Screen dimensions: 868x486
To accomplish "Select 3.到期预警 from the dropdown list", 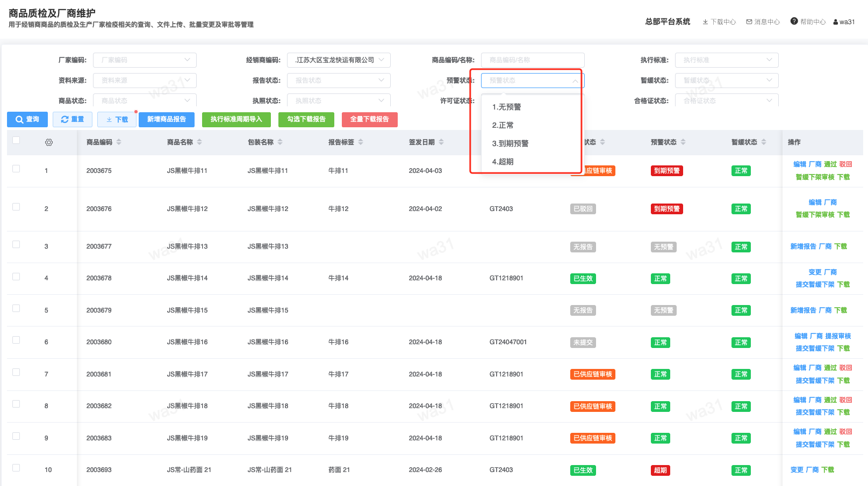I will (x=510, y=143).
